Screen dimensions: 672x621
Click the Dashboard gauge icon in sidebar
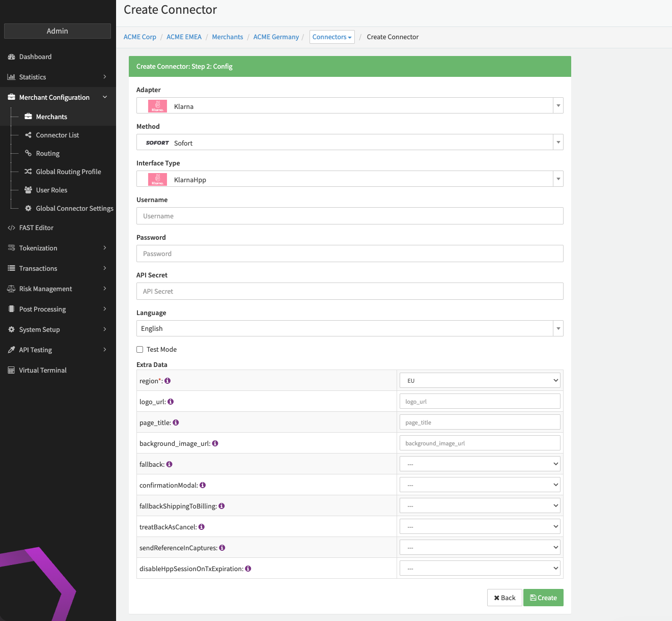pyautogui.click(x=11, y=57)
